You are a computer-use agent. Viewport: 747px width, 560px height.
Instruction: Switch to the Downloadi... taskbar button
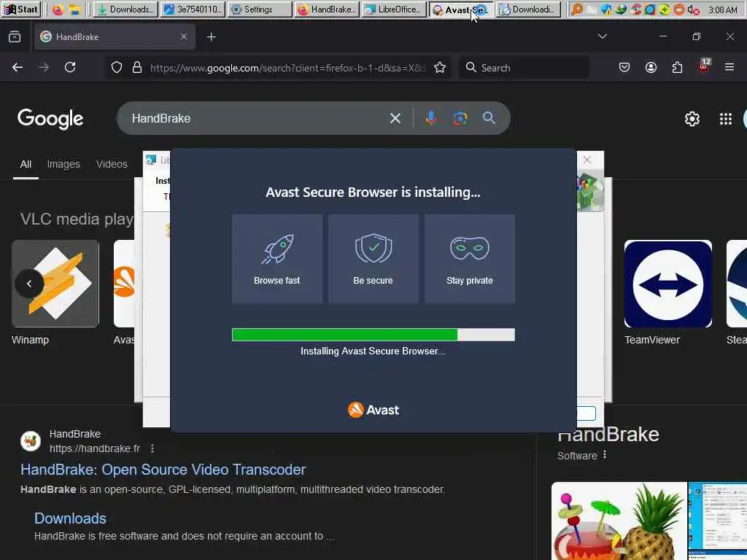528,9
